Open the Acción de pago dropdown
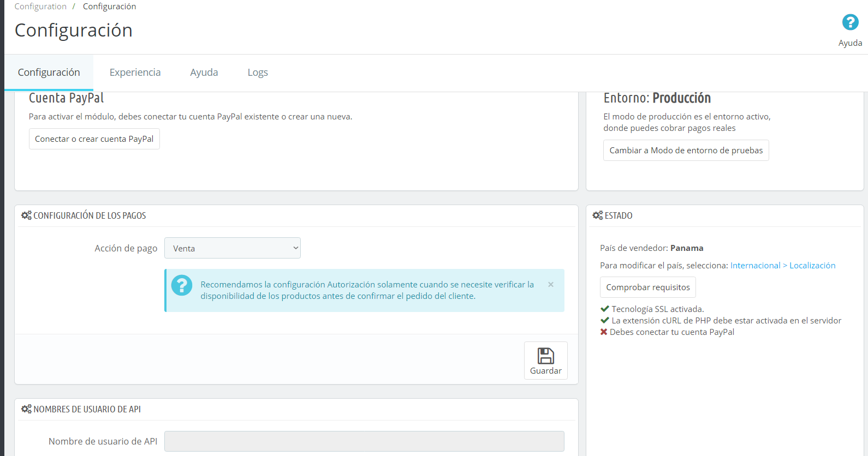Image resolution: width=868 pixels, height=456 pixels. coord(233,248)
